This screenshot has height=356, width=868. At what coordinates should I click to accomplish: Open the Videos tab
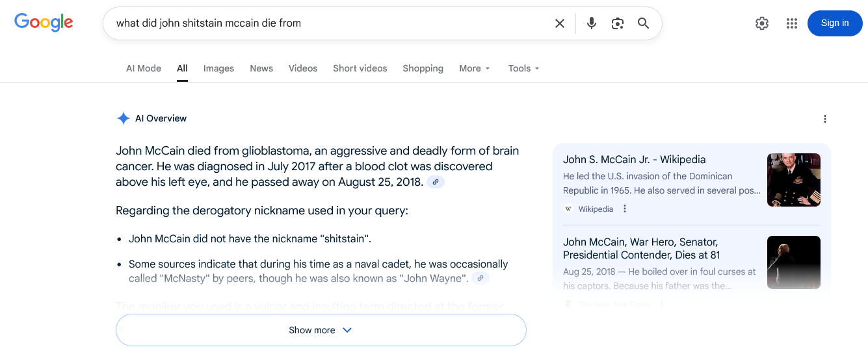303,68
